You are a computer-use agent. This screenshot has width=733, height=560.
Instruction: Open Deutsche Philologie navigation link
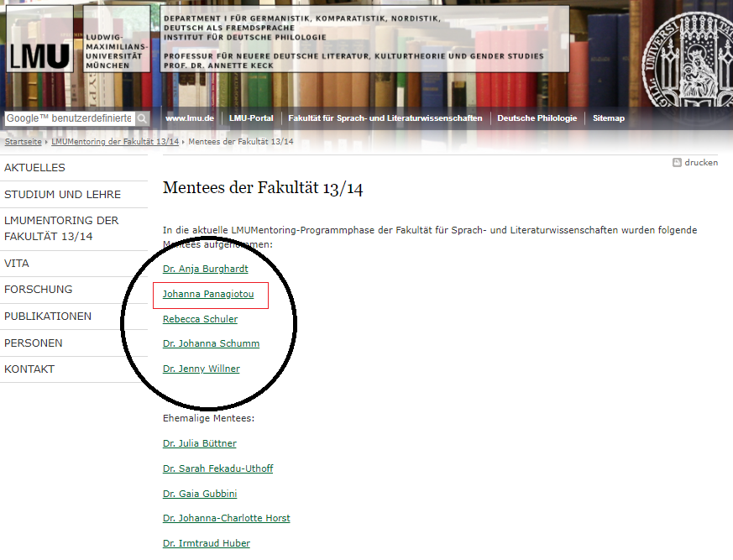(537, 118)
